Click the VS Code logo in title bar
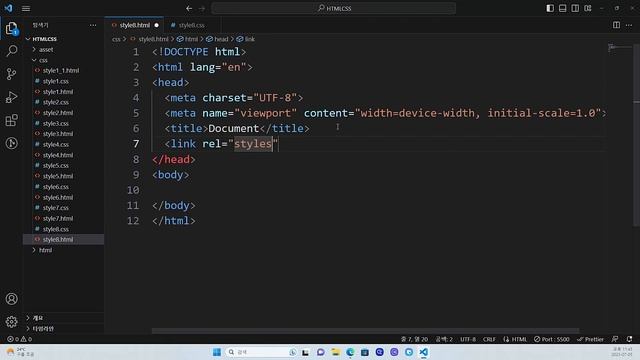Image resolution: width=640 pixels, height=360 pixels. click(x=9, y=8)
